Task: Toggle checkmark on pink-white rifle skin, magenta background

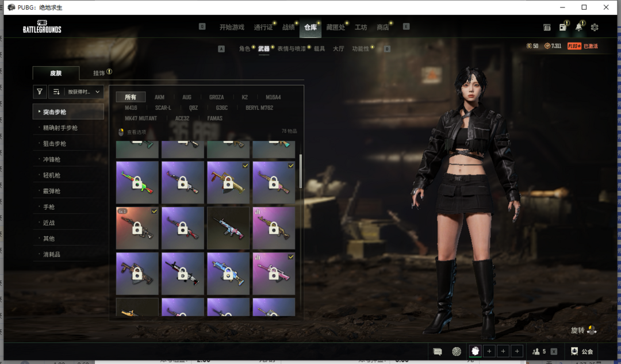Action: coord(291,256)
